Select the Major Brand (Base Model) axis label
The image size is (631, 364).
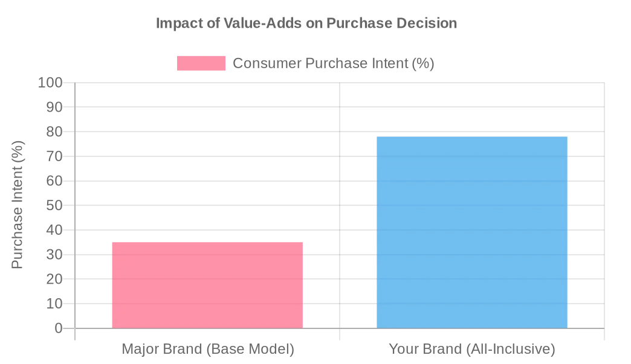pos(207,349)
